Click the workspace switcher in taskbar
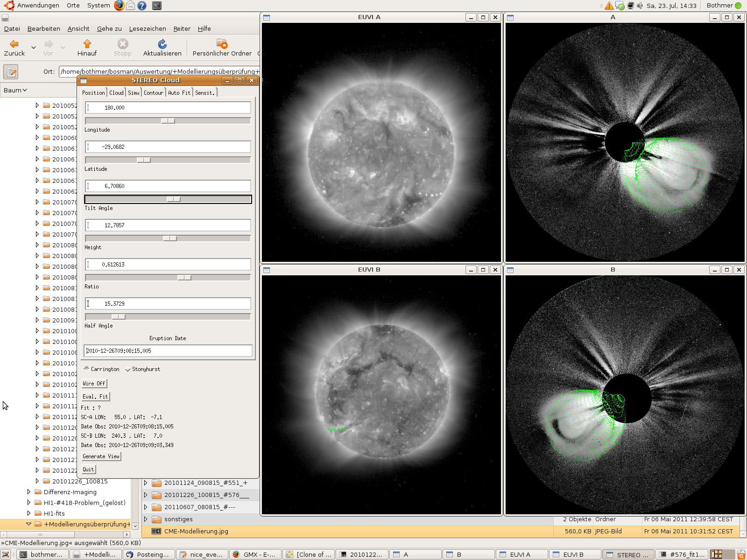 pyautogui.click(x=722, y=554)
